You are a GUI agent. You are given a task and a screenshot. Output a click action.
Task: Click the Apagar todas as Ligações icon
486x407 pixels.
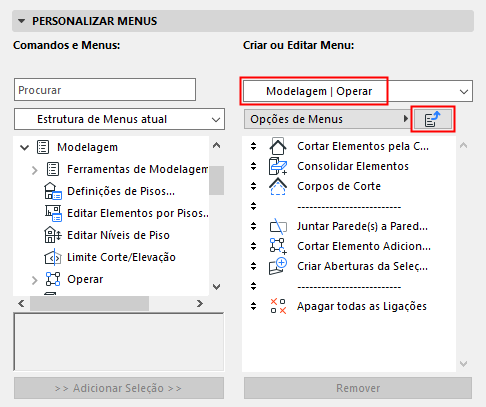[x=278, y=306]
